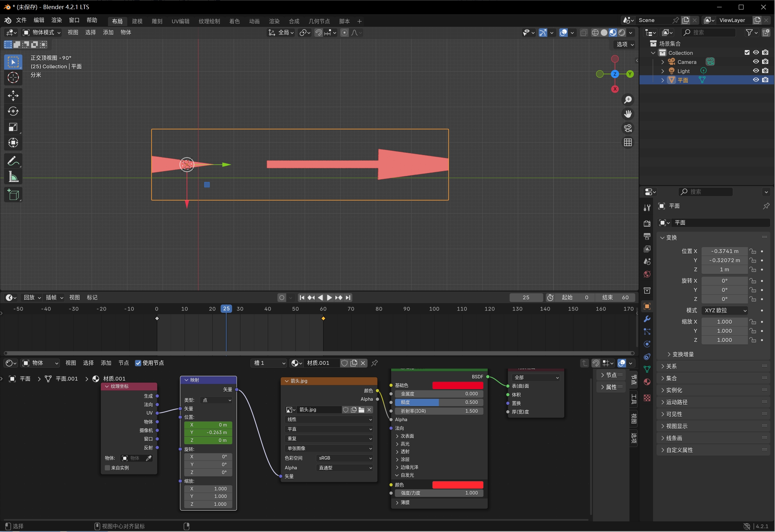Activate the Annotate pencil tool

pyautogui.click(x=13, y=161)
